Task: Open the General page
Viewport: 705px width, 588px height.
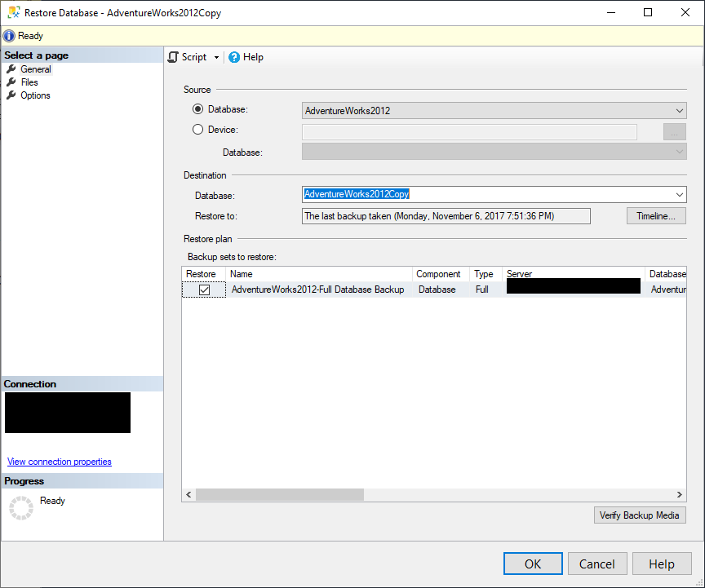Action: (36, 69)
